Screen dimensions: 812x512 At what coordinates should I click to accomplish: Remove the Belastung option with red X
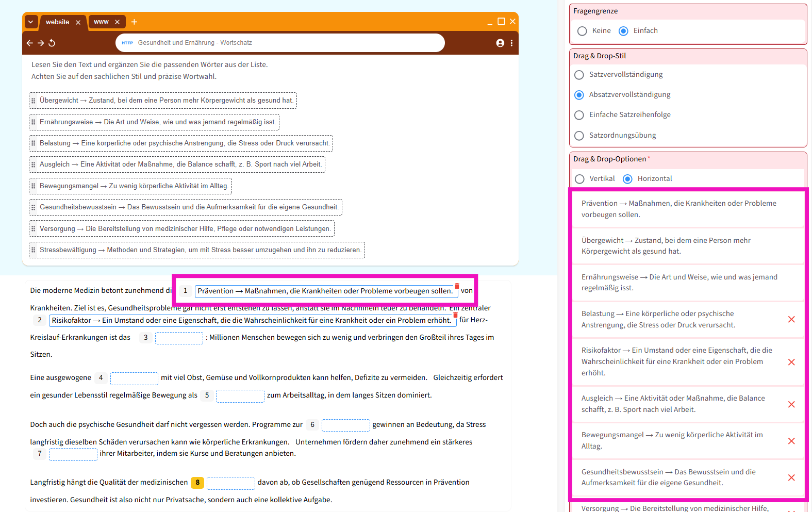[x=791, y=320]
